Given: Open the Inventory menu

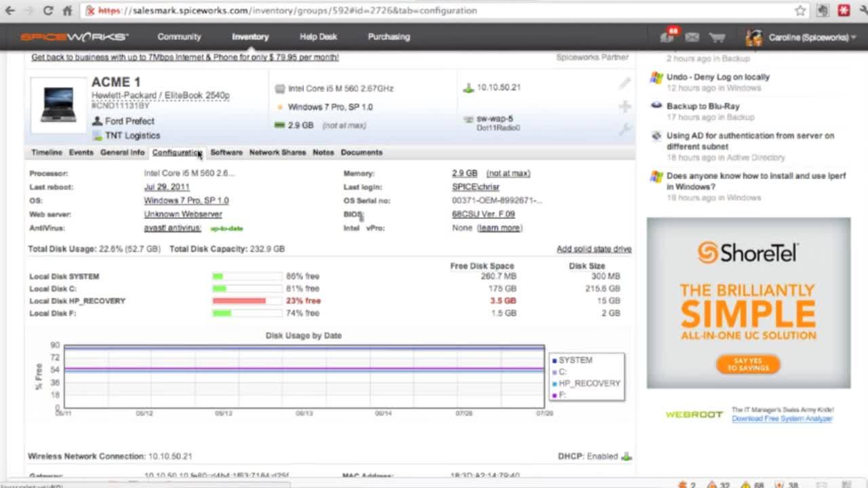Looking at the screenshot, I should 250,37.
